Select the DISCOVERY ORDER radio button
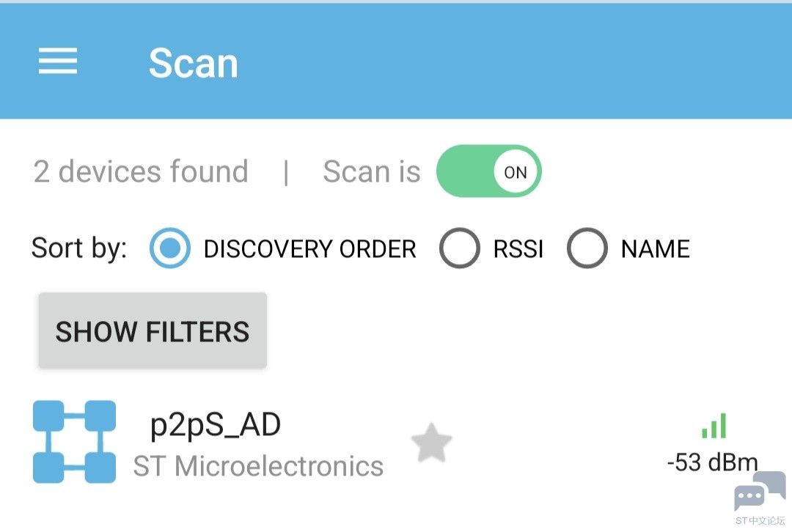Viewport: 792px width, 532px height. coord(169,248)
